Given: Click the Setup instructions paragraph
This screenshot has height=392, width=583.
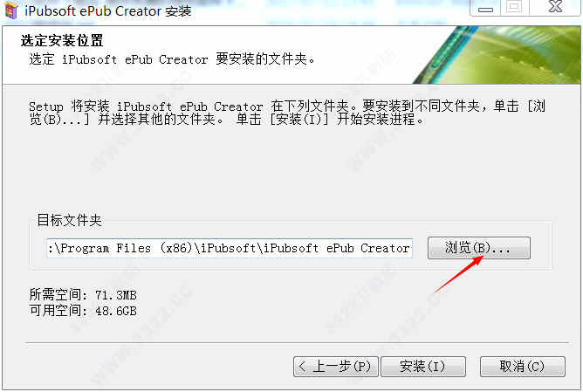Looking at the screenshot, I should (x=287, y=113).
